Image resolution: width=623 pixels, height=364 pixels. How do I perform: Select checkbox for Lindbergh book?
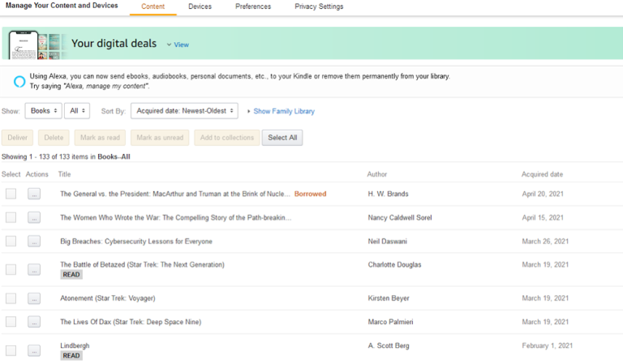[x=11, y=350]
